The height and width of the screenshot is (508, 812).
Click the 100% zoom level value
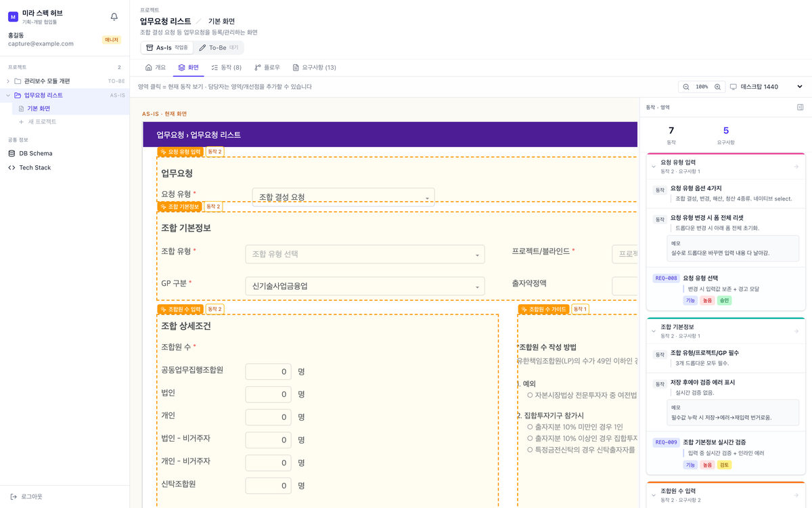tap(702, 87)
